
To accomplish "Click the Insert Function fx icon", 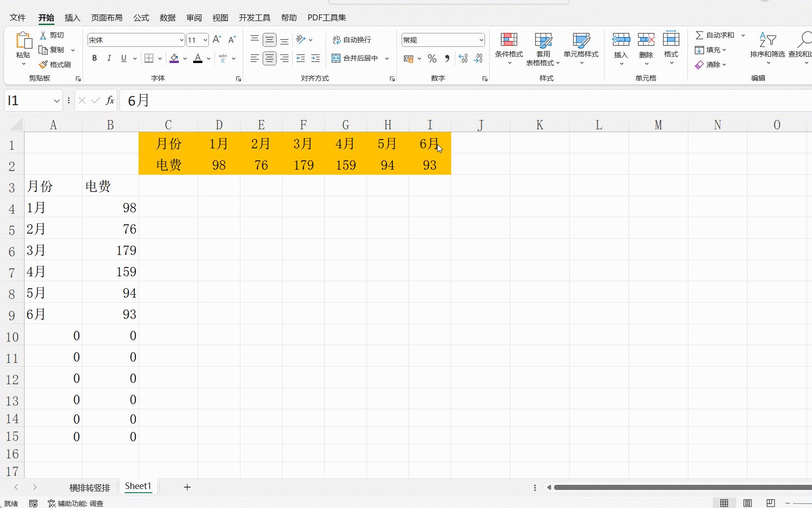I will point(110,101).
